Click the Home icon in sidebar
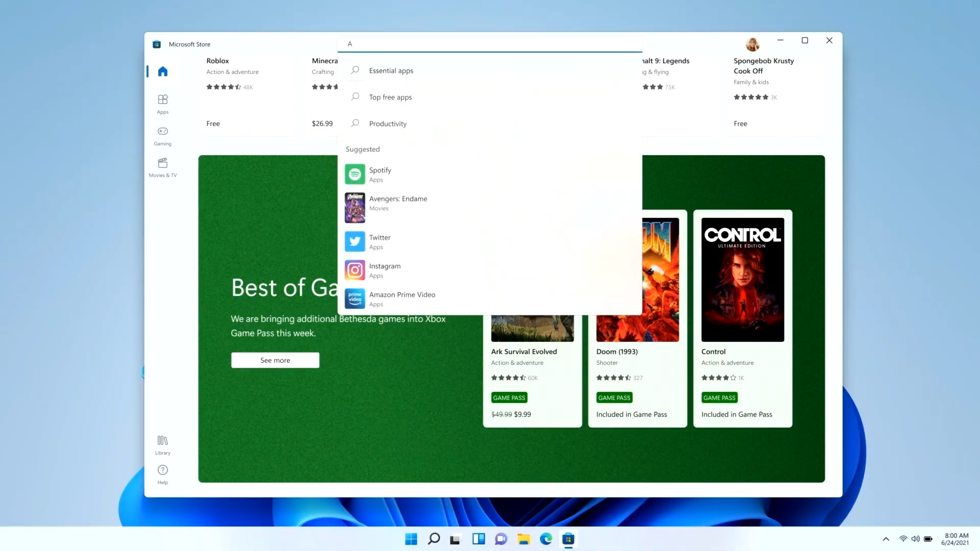The image size is (980, 551). coord(162,71)
